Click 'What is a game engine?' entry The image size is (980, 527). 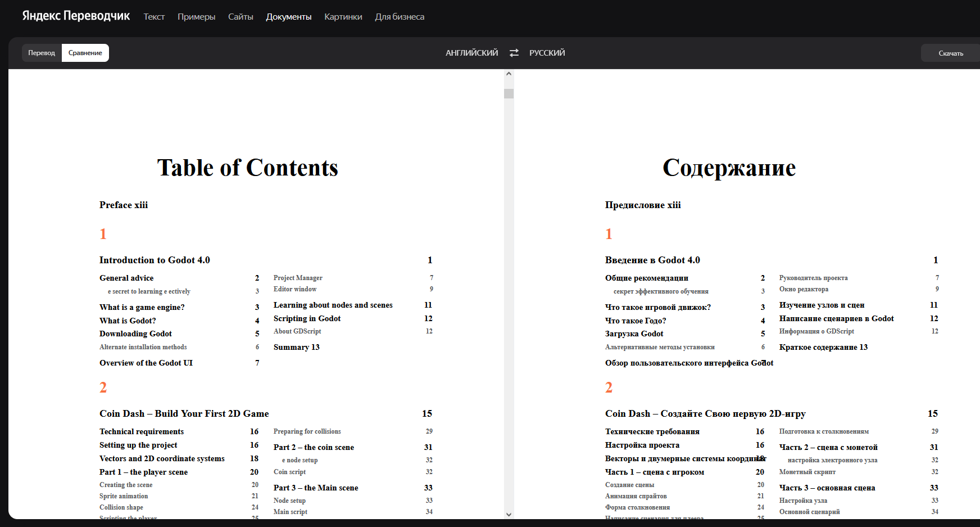pyautogui.click(x=142, y=307)
